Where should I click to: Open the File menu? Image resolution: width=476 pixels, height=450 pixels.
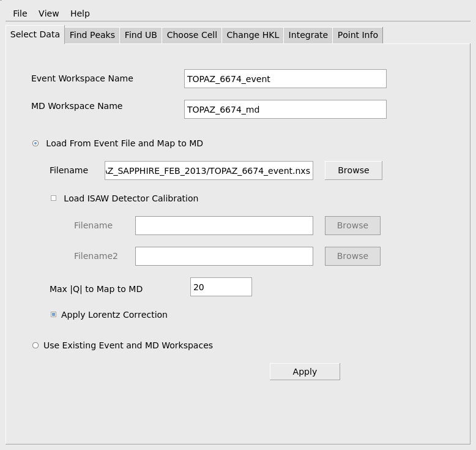[x=20, y=13]
